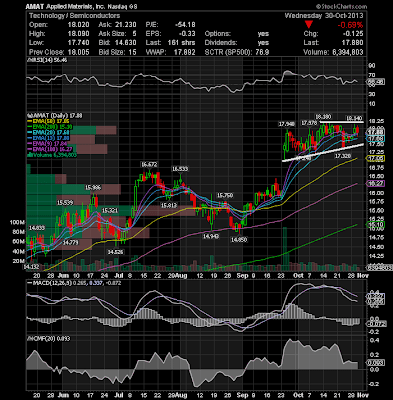Click the VWAP value 17.892

(186, 52)
